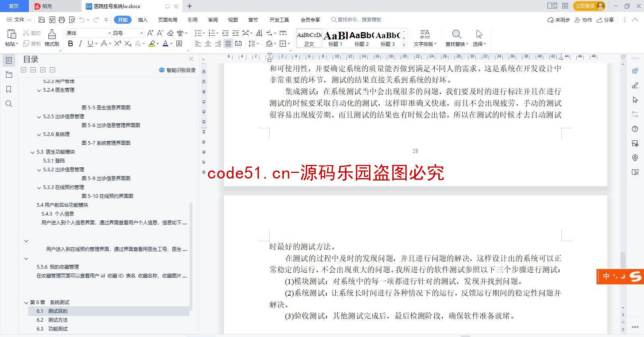Open highlight color picker
The width and height of the screenshot is (644, 337).
coord(157,44)
